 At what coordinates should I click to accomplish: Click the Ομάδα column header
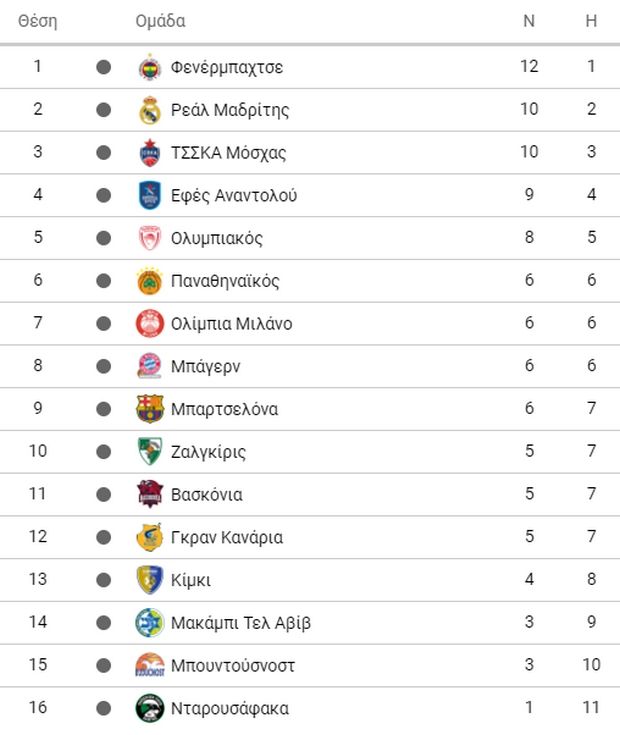pos(160,21)
